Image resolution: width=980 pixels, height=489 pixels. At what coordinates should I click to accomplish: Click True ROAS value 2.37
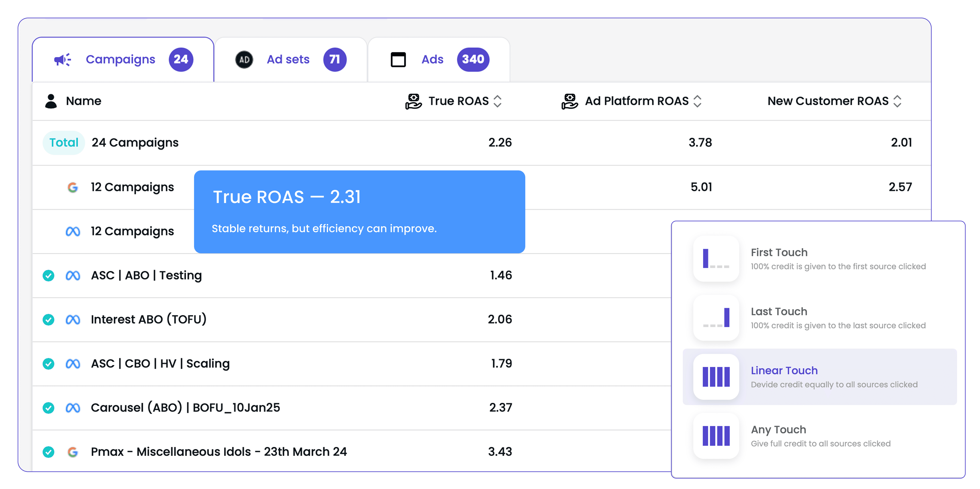[x=501, y=408]
